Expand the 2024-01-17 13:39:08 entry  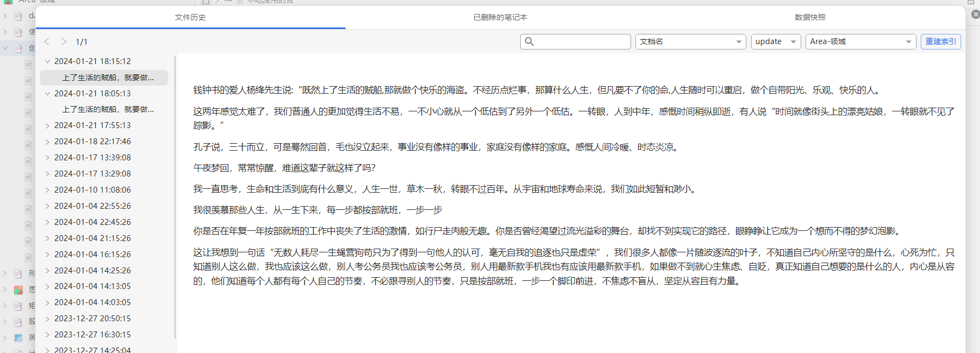pos(47,158)
